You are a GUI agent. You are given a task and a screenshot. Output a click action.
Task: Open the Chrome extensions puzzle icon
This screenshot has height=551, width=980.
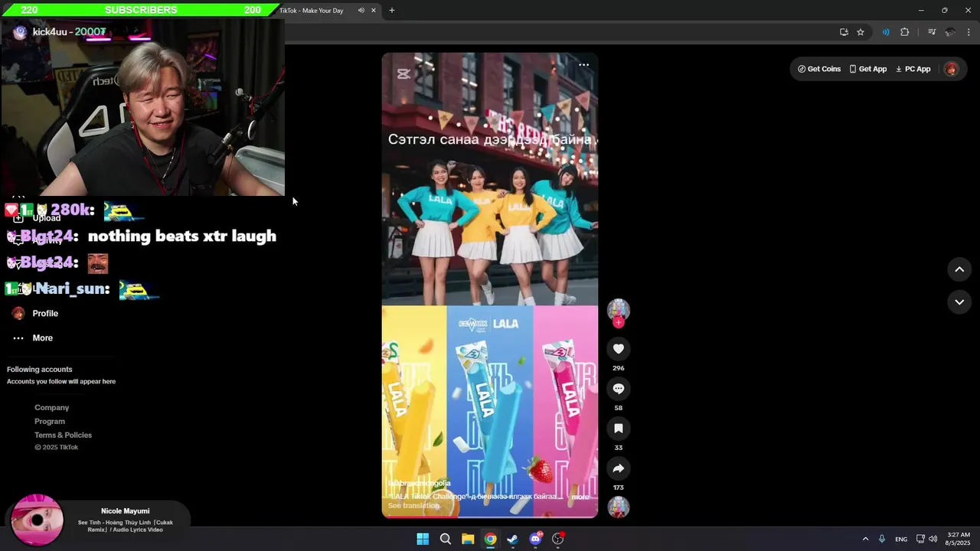click(x=905, y=32)
